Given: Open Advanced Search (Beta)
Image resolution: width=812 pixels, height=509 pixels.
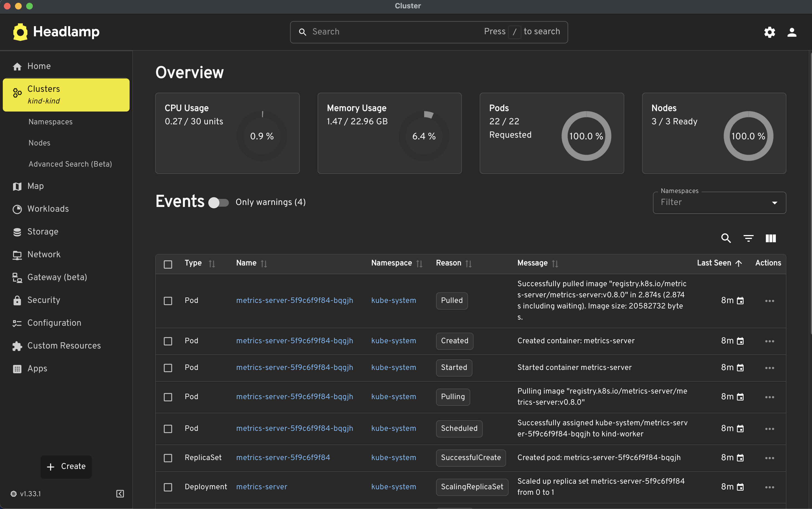Looking at the screenshot, I should [x=70, y=164].
